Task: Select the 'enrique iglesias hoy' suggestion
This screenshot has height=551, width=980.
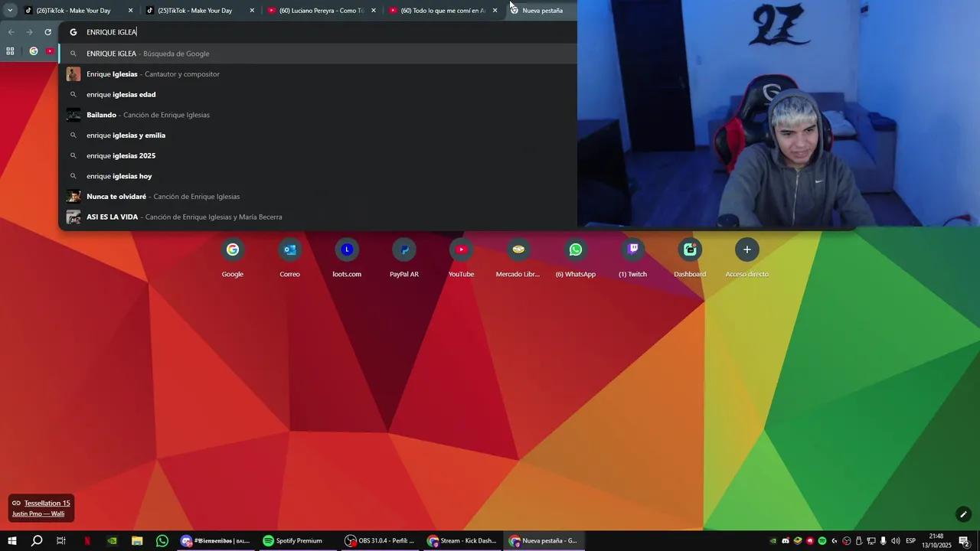Action: click(x=318, y=176)
